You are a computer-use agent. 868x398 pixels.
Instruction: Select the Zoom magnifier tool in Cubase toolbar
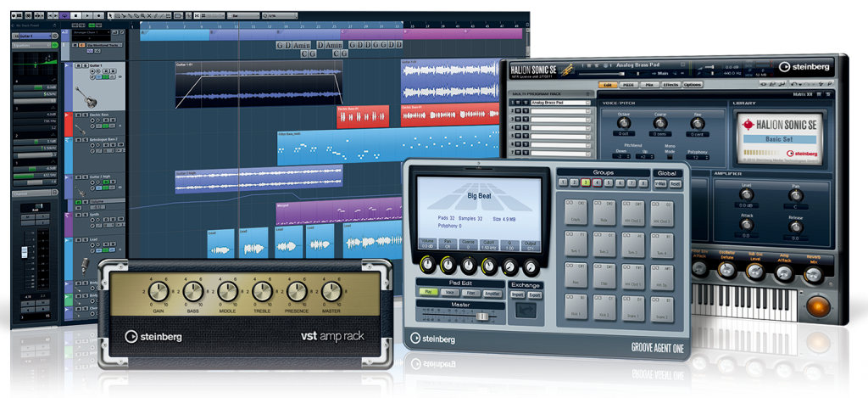pyautogui.click(x=142, y=15)
